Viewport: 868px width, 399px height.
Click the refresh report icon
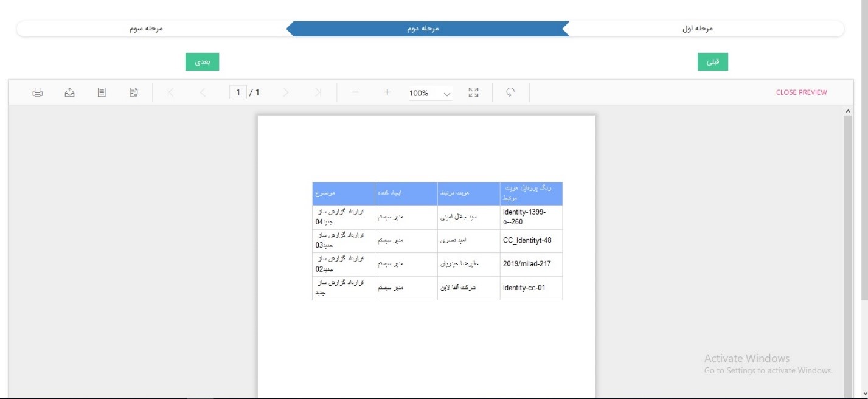click(511, 92)
